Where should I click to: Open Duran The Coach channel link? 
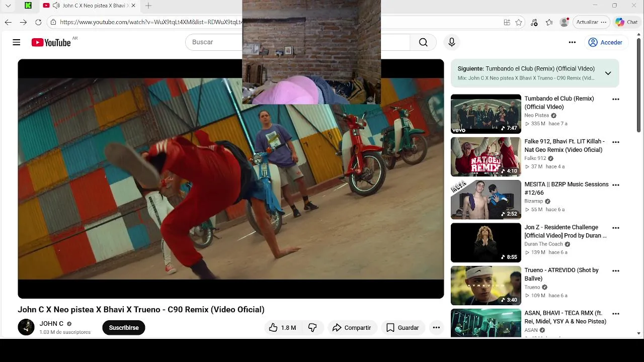click(x=544, y=244)
